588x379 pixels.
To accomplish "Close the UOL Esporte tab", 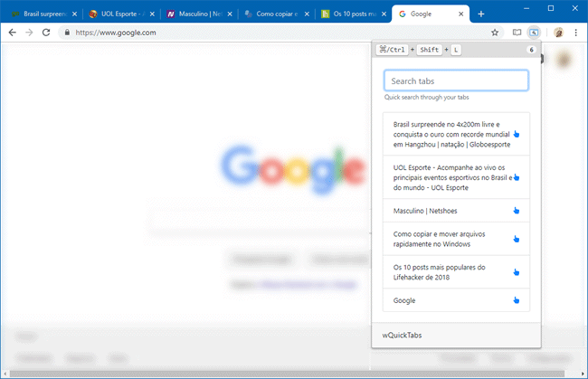I will 152,14.
